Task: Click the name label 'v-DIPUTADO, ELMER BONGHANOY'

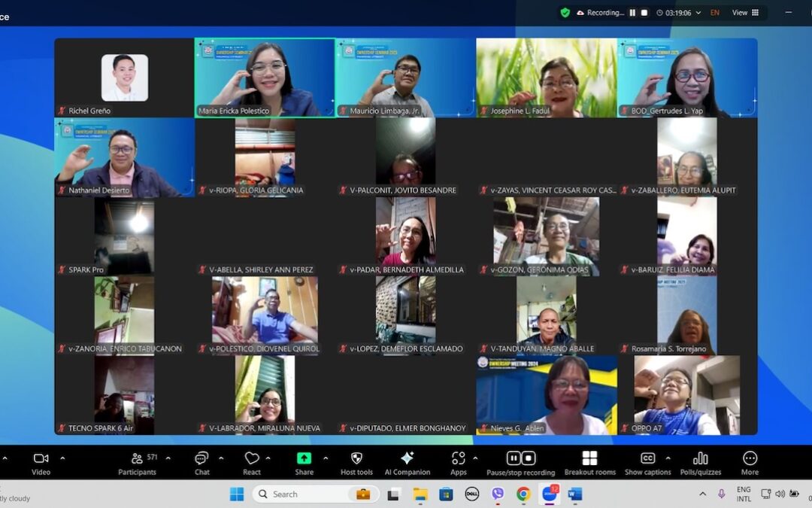Action: (x=408, y=428)
